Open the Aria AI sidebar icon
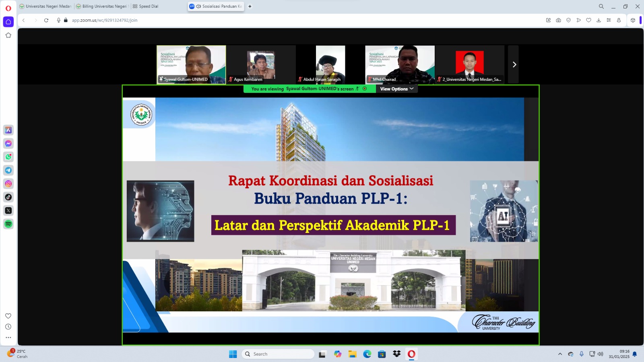The image size is (644, 362). [x=8, y=130]
